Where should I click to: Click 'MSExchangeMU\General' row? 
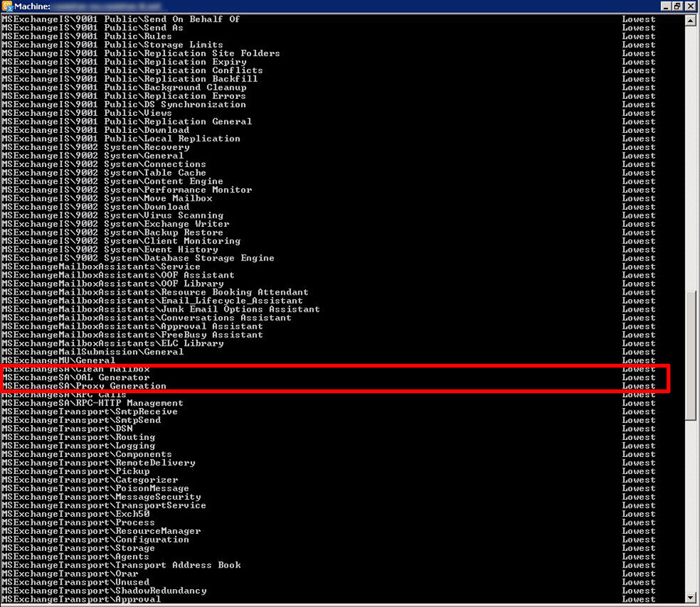[328, 361]
